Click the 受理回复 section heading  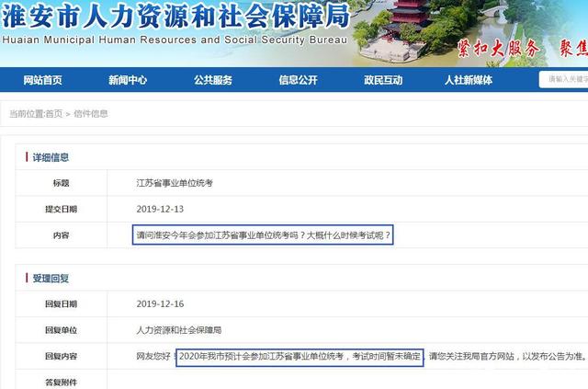pyautogui.click(x=51, y=279)
